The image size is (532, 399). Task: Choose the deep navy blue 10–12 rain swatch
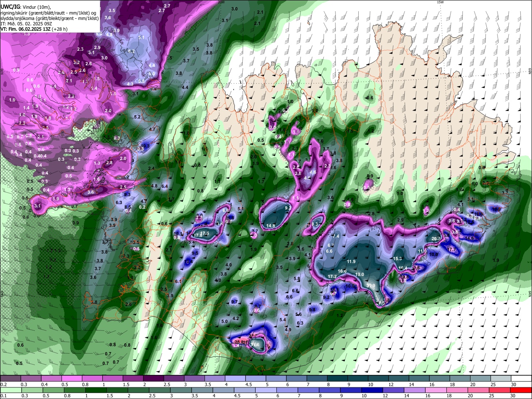point(372,390)
